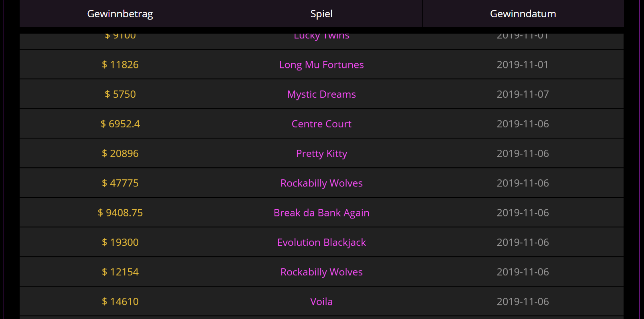Click the $ 6952.4 amount cell
Screen dimensions: 644x319
click(x=120, y=124)
